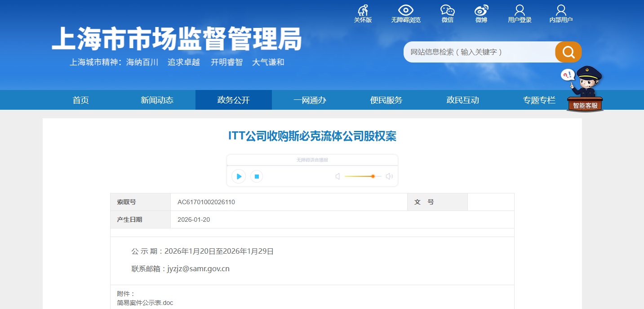Go to the 首页 navigation tab
Image resolution: width=644 pixels, height=309 pixels.
(81, 100)
